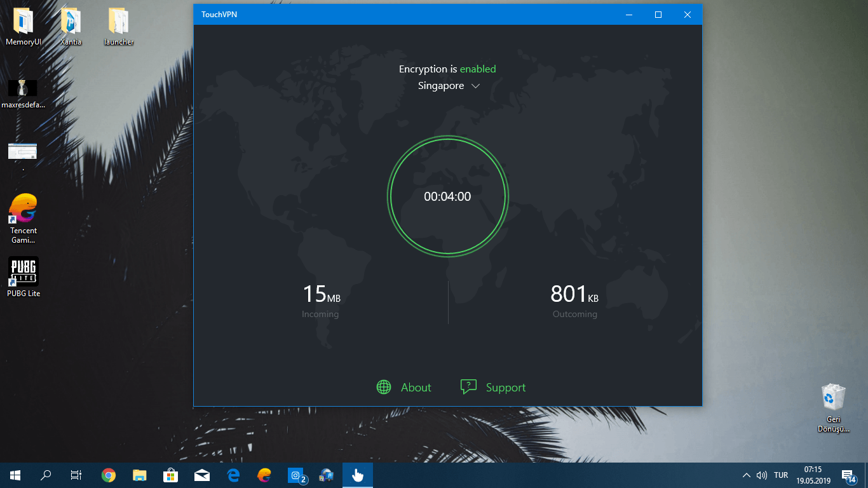Open Microsoft Store from the taskbar
This screenshot has width=868, height=488.
[171, 475]
